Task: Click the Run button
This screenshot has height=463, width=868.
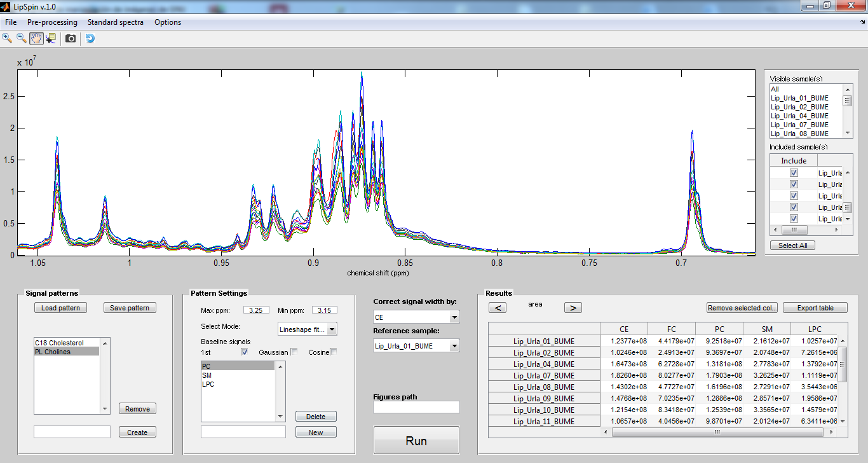Action: pos(416,439)
